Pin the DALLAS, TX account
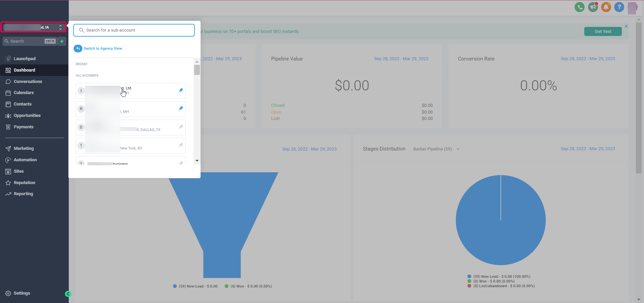 pyautogui.click(x=181, y=127)
